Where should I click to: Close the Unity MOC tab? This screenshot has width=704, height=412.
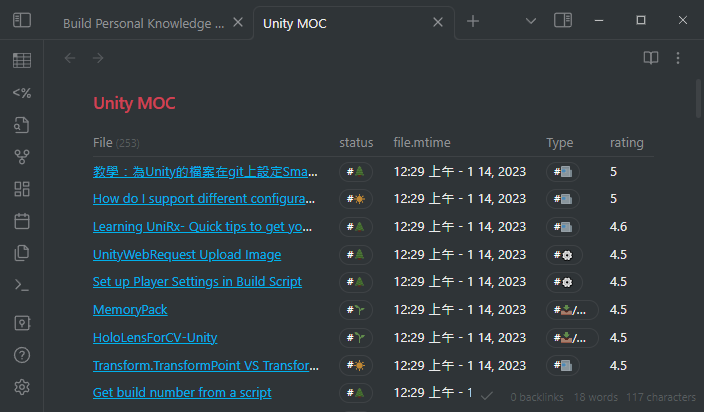(438, 23)
